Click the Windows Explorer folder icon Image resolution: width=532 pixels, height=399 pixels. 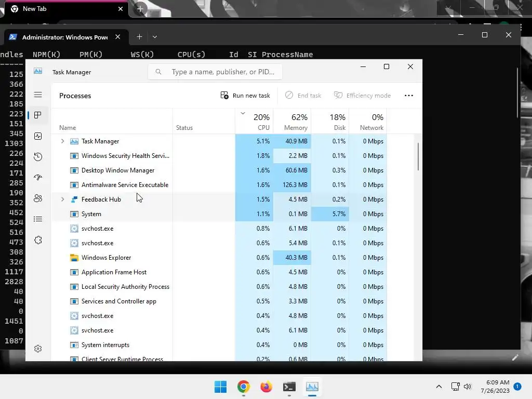point(74,258)
